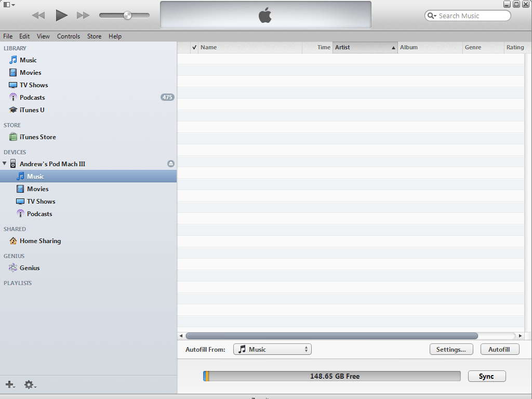This screenshot has width=532, height=399.
Task: Click the add playlist plus button
Action: pyautogui.click(x=10, y=385)
